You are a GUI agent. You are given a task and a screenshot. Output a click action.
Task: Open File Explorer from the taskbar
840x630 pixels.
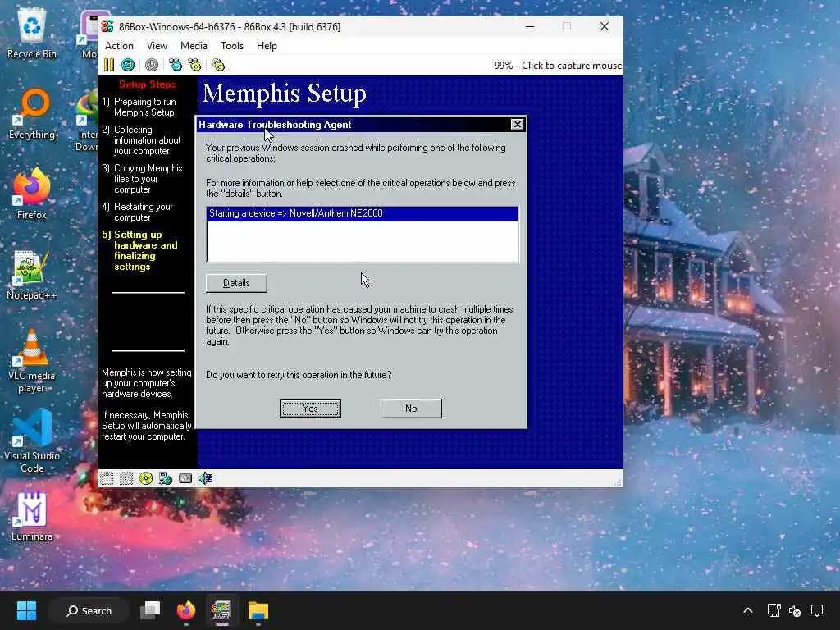[x=258, y=610]
